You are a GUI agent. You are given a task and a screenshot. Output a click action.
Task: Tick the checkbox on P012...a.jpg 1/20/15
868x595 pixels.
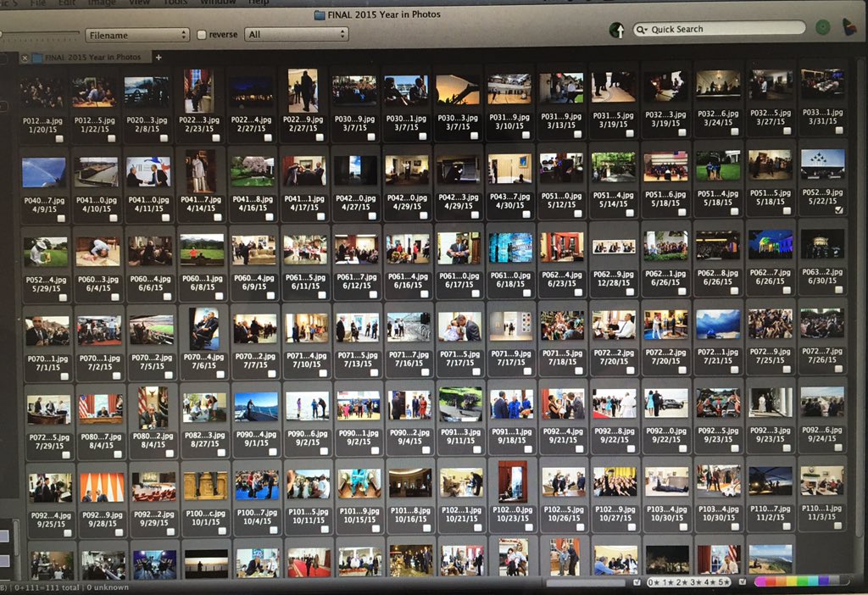point(59,139)
